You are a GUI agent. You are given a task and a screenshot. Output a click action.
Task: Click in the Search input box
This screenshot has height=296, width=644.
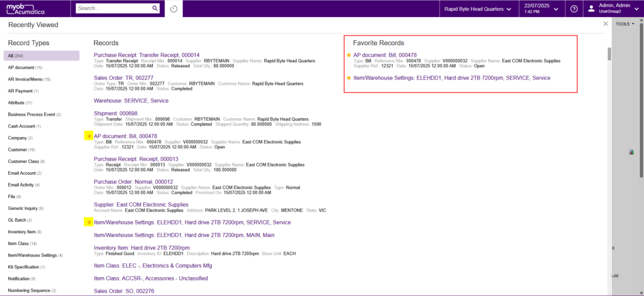[x=114, y=8]
